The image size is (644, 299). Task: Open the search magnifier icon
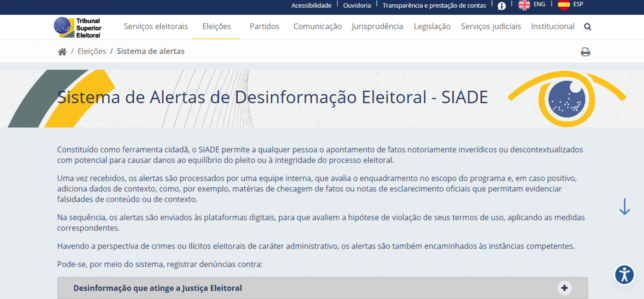[x=587, y=27]
